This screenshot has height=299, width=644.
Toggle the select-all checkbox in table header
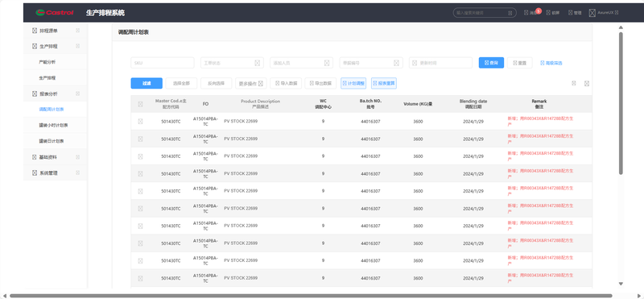[140, 105]
